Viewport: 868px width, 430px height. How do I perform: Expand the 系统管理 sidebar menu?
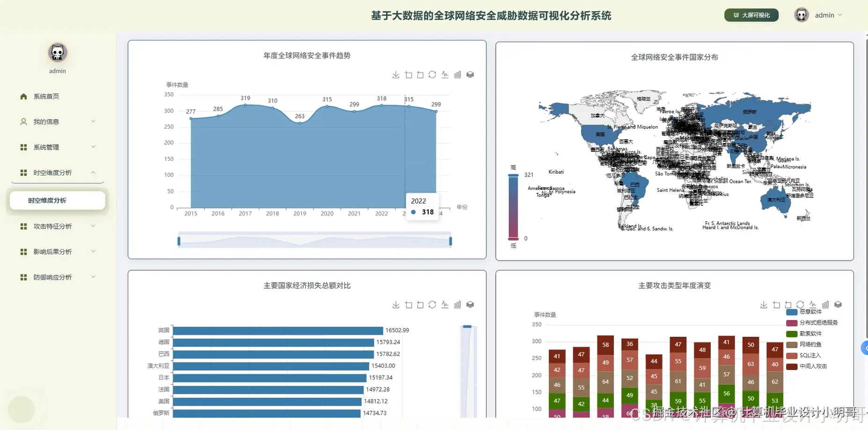[x=58, y=147]
